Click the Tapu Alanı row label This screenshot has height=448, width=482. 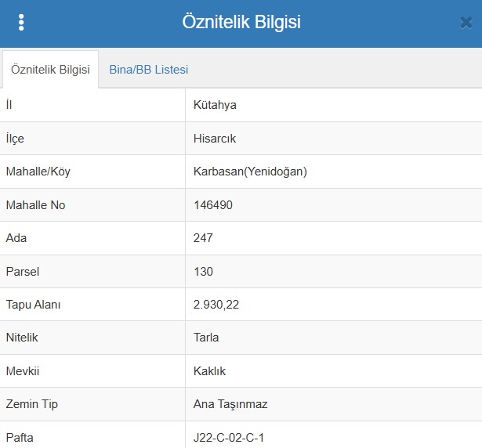pyautogui.click(x=33, y=305)
